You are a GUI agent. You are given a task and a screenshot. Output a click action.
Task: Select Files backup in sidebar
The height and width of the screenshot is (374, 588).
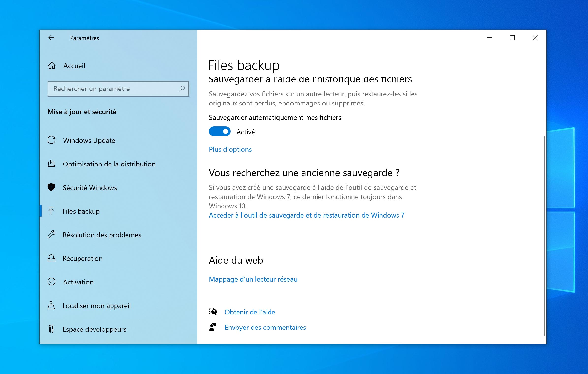(x=118, y=211)
